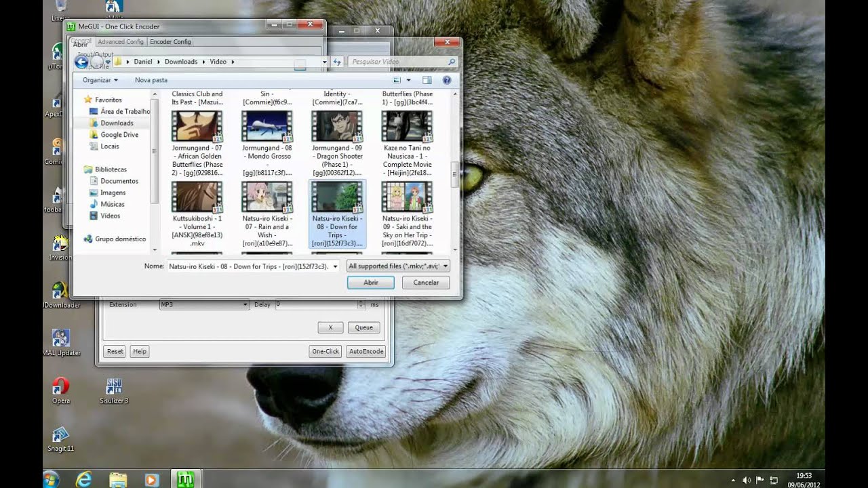This screenshot has width=868, height=488.
Task: Select Músicas library
Action: (x=107, y=204)
